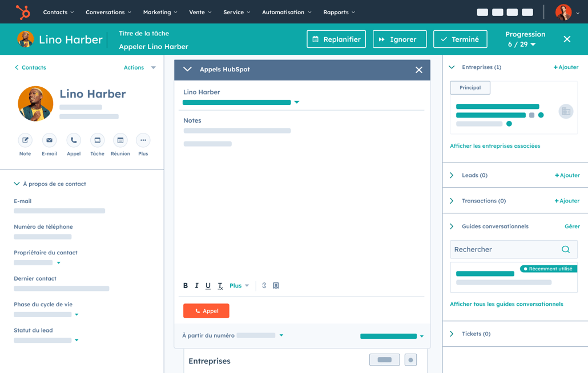Open the Marketing menu
The width and height of the screenshot is (588, 373).
coord(160,12)
